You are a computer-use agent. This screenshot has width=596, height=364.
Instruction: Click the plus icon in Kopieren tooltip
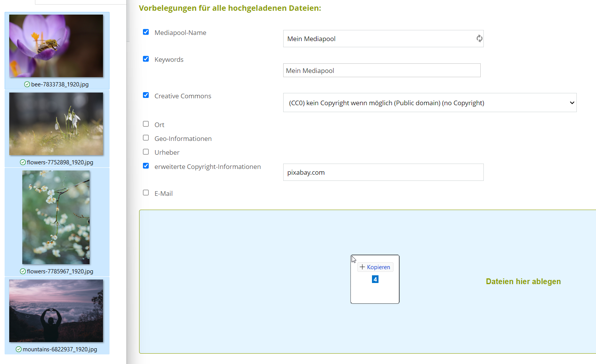(x=362, y=267)
